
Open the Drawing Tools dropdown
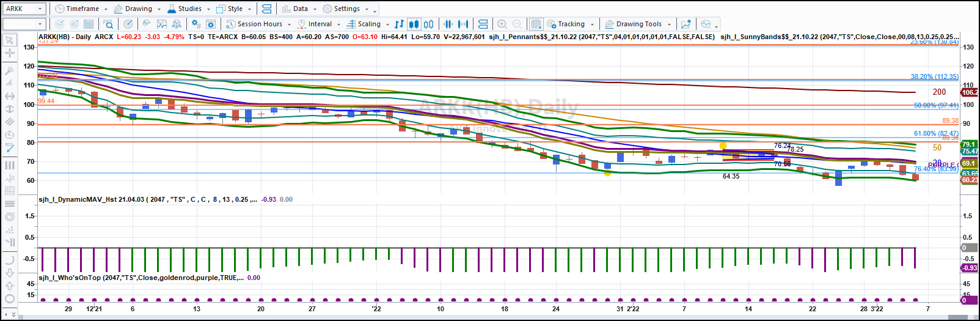638,24
